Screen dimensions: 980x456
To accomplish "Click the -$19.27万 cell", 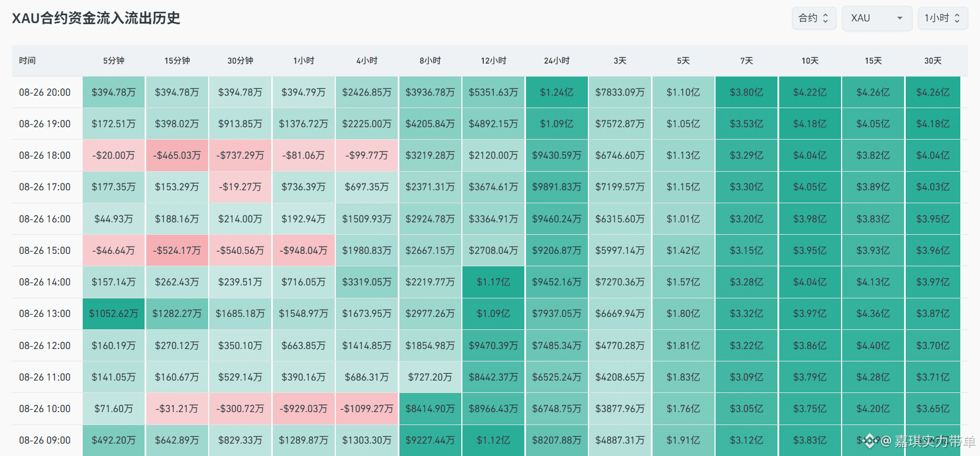I will pos(240,187).
